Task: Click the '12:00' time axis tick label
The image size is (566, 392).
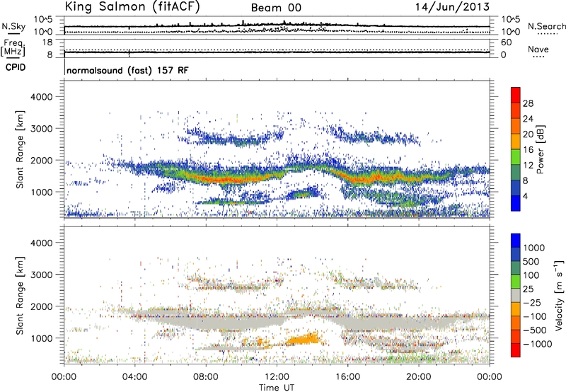Action: pyautogui.click(x=277, y=377)
